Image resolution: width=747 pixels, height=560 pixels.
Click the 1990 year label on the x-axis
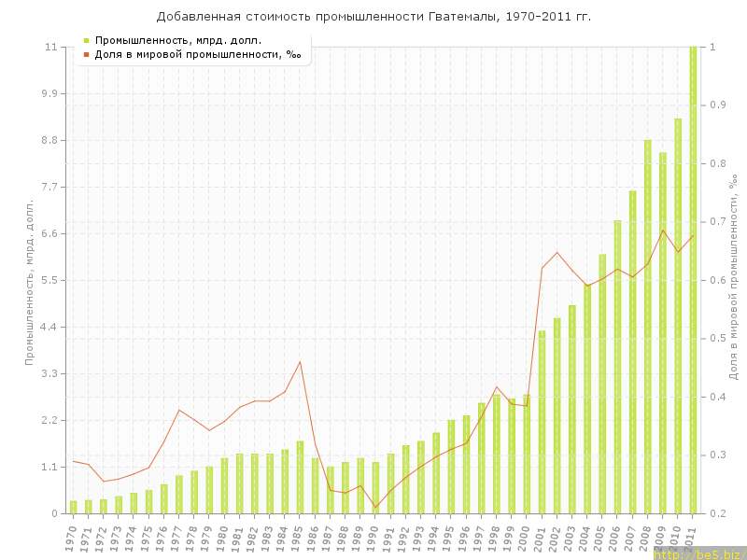pos(373,537)
